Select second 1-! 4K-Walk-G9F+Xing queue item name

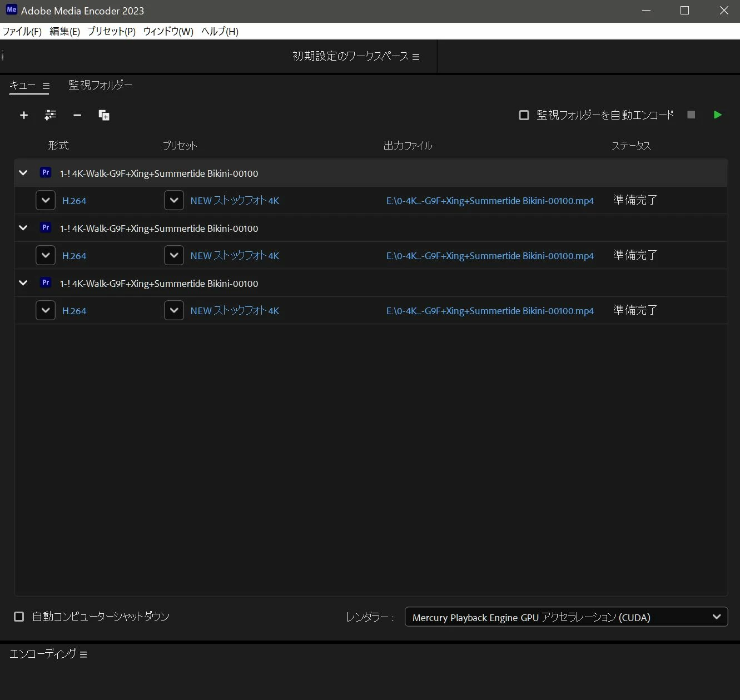click(159, 229)
